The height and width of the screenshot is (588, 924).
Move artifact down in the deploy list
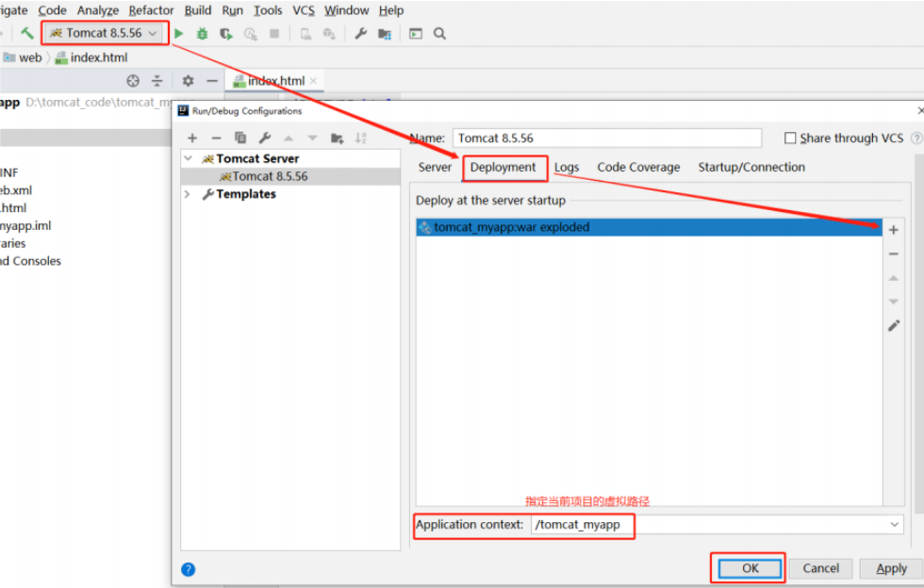click(894, 302)
